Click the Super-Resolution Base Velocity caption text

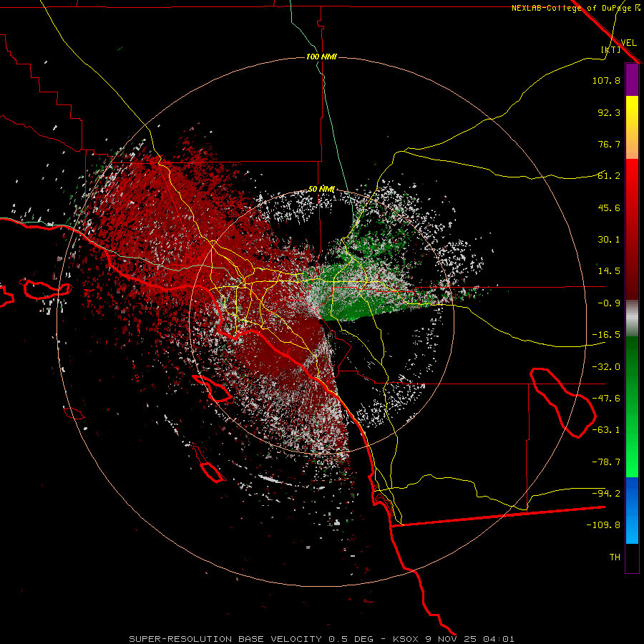321,639
